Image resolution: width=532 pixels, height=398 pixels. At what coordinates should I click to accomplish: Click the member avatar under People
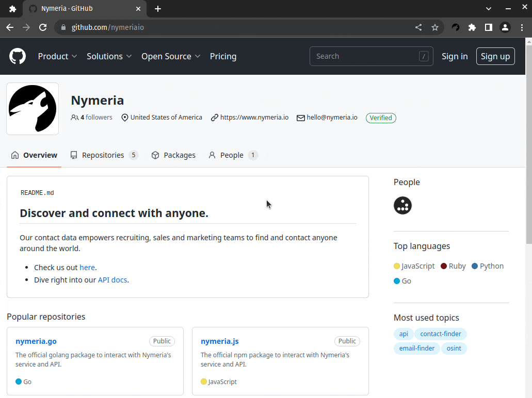402,205
